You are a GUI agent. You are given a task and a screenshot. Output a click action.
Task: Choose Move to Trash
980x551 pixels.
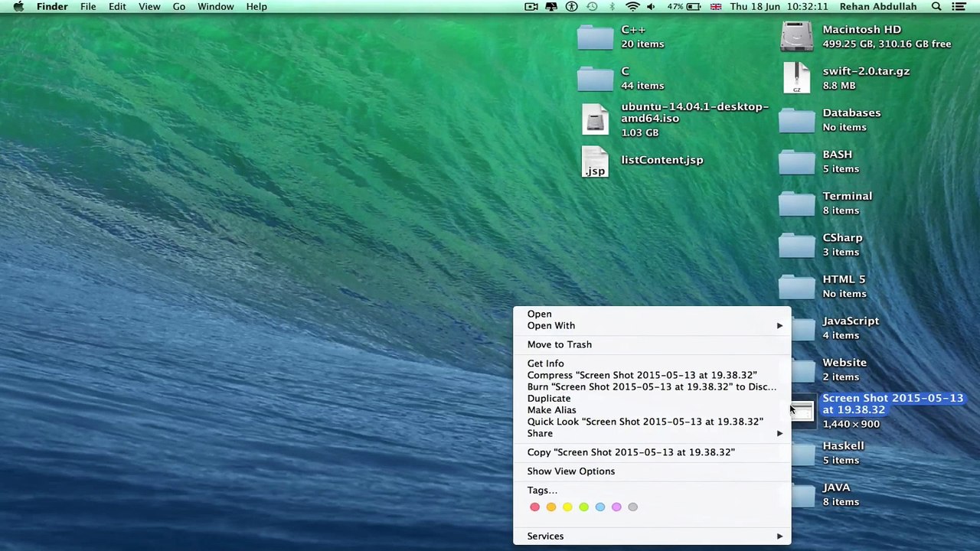[x=652, y=344]
